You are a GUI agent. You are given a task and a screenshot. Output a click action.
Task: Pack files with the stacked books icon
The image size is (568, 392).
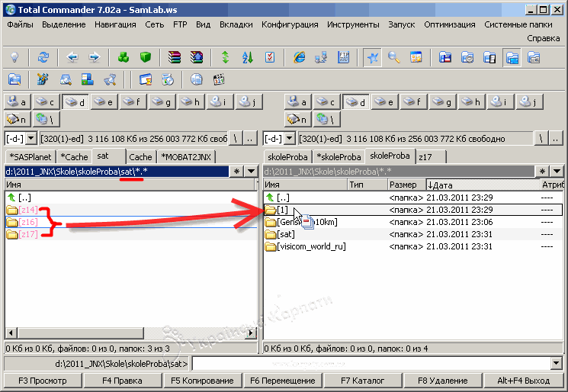coord(175,57)
